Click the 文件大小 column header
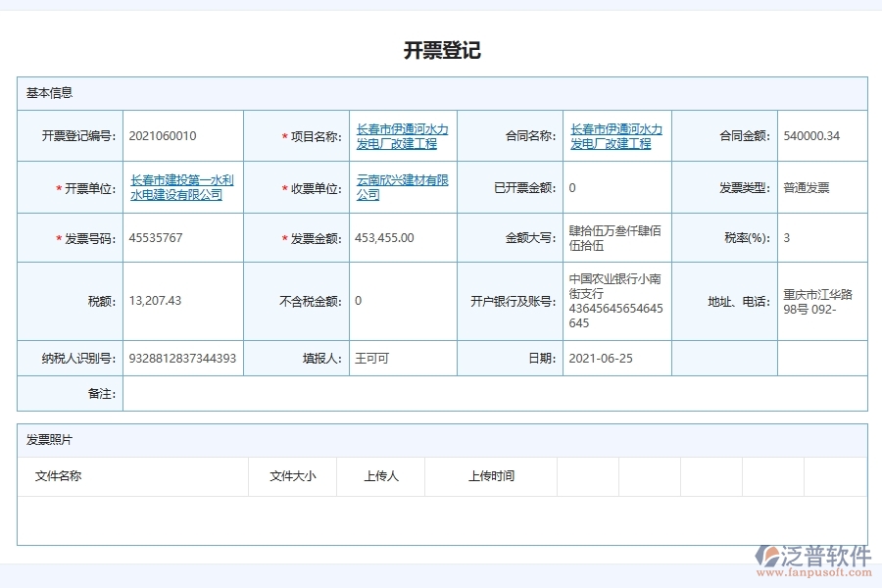Viewport: 882px width, 588px height. tap(291, 476)
